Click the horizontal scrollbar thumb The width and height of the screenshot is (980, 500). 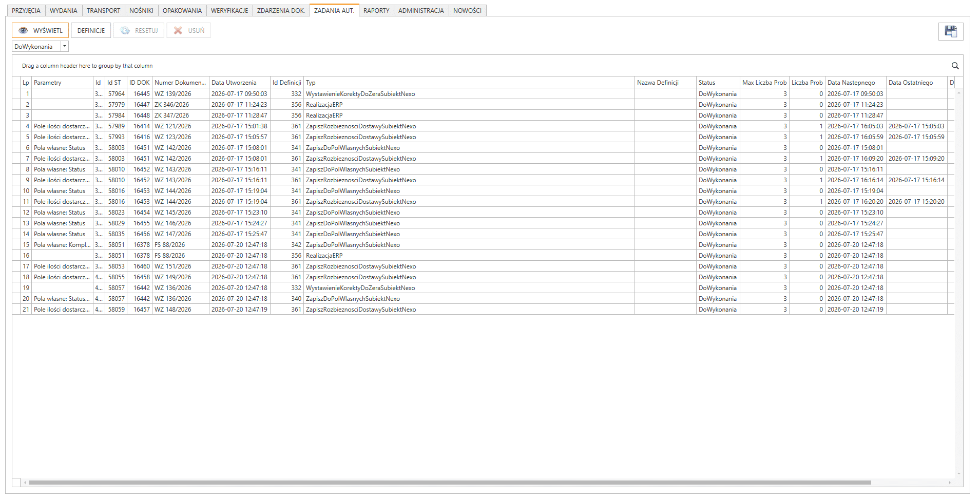[450, 483]
